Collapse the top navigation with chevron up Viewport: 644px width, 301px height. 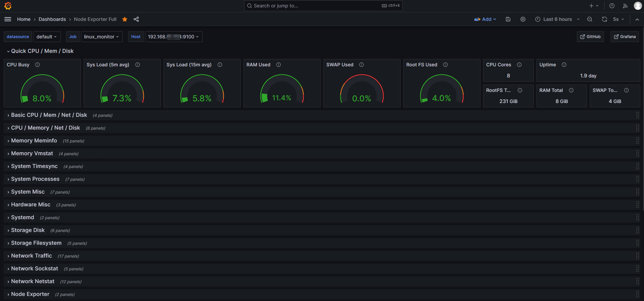click(x=637, y=20)
